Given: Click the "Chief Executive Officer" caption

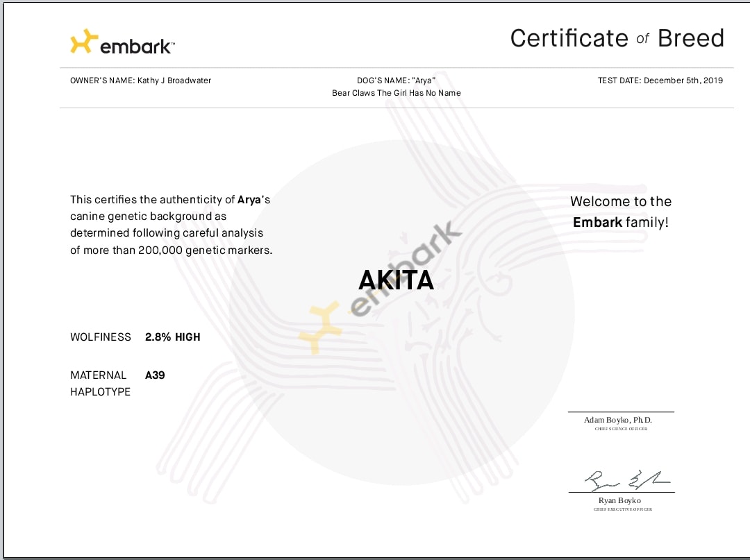Looking at the screenshot, I should tap(623, 509).
